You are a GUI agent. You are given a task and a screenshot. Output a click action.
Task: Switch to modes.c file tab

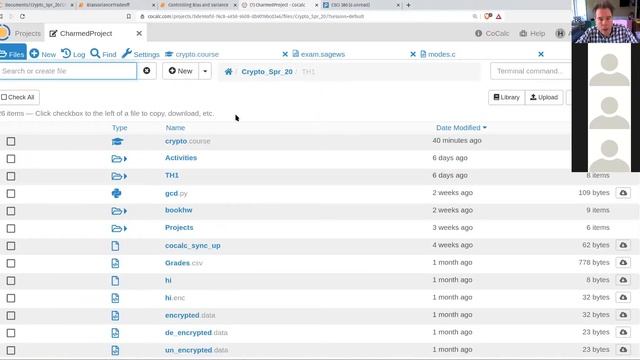(x=438, y=54)
